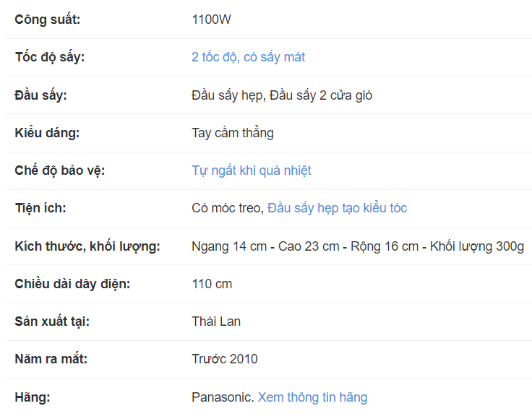Screen dimensions: 532x419
Task: Select the 'Có móc treo' text
Action: click(226, 208)
